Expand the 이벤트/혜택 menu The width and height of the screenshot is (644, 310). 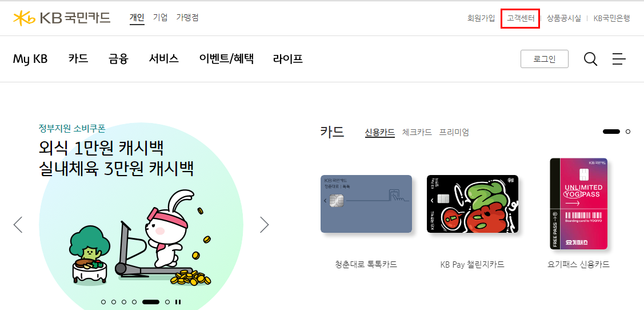click(x=226, y=59)
